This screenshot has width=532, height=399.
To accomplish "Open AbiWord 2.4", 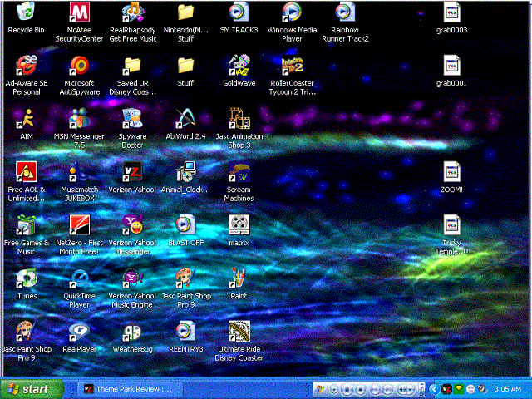I will pyautogui.click(x=185, y=124).
